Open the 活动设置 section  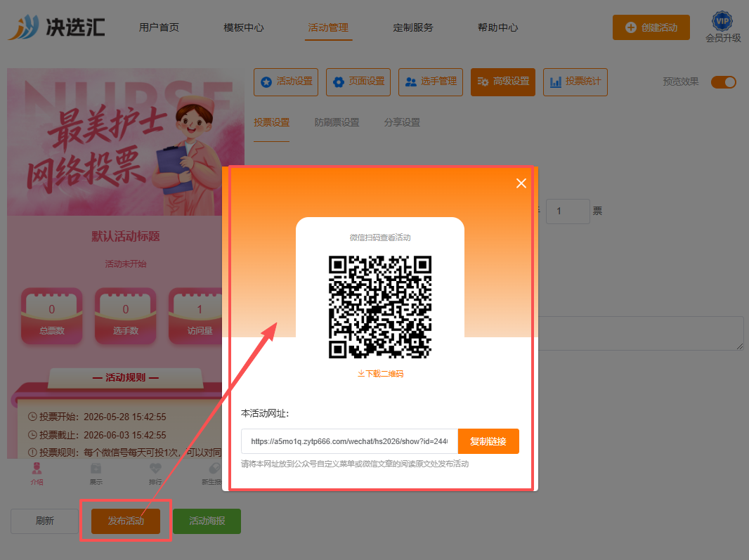(286, 82)
